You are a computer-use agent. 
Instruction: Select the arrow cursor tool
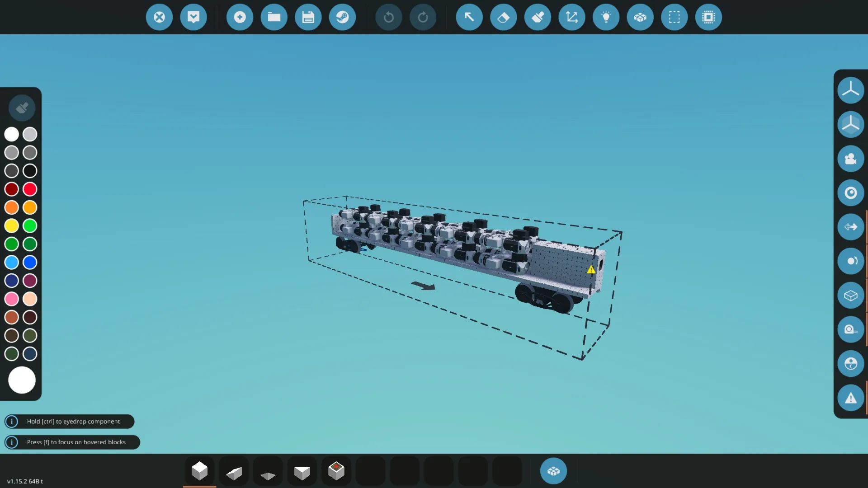[x=469, y=17]
